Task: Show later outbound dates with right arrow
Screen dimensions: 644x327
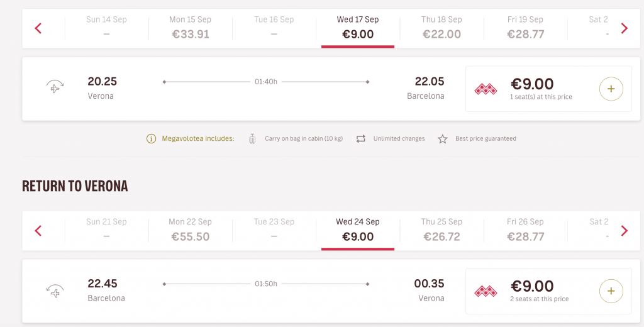Action: click(x=625, y=28)
